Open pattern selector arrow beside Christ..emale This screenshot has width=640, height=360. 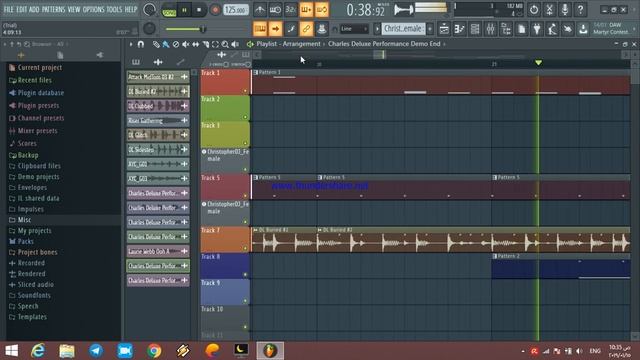tap(377, 29)
